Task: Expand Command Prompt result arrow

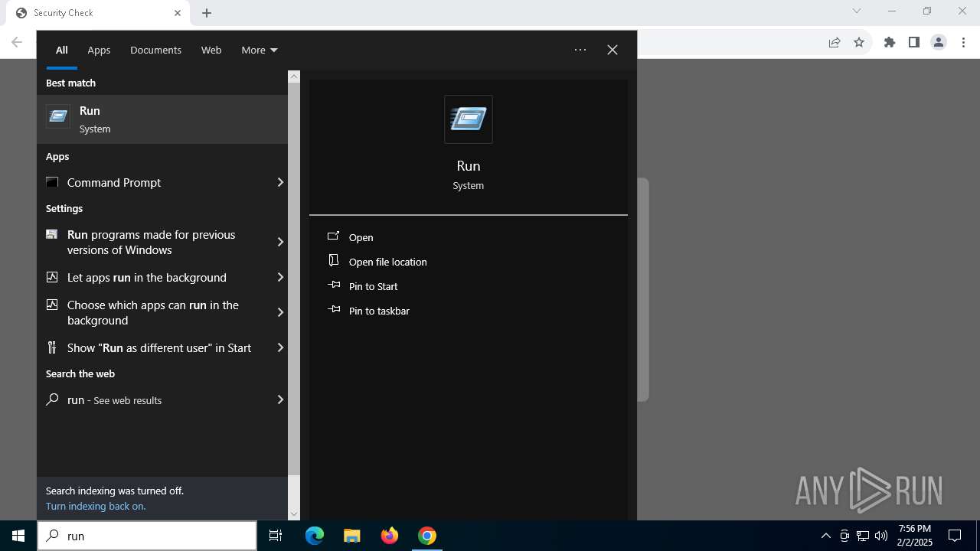Action: (x=280, y=182)
